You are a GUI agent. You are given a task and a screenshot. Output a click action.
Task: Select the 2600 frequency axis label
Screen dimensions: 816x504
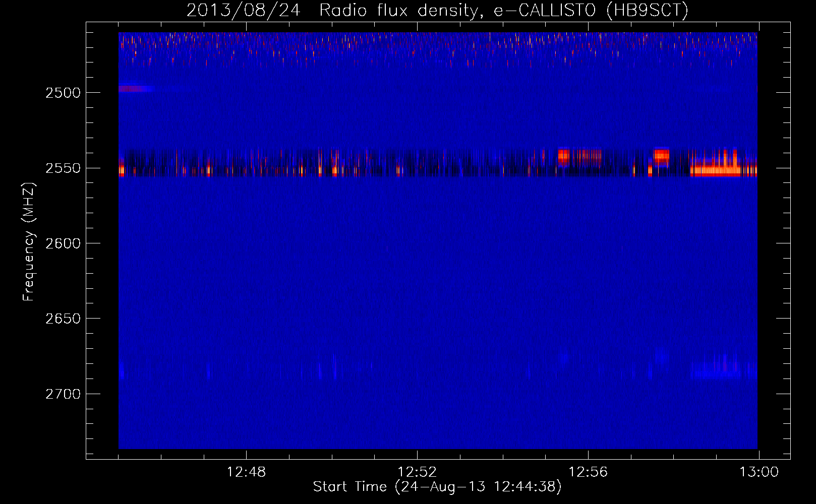pos(63,243)
